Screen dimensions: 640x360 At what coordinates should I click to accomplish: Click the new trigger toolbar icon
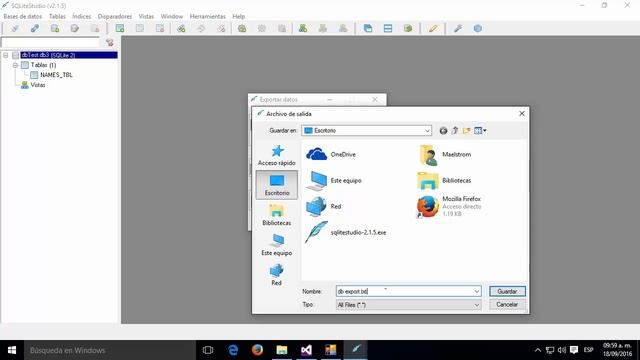(242, 29)
